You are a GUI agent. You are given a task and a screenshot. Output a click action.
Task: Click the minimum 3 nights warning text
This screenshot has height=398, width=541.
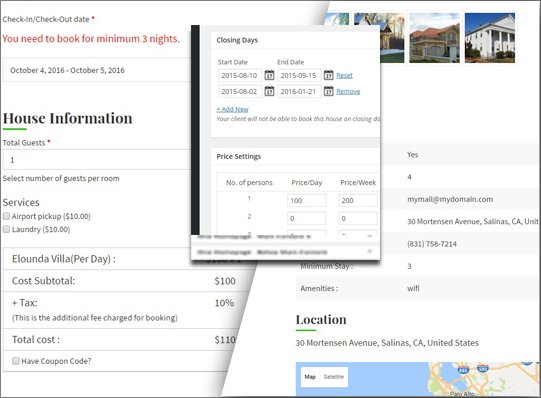pos(91,39)
